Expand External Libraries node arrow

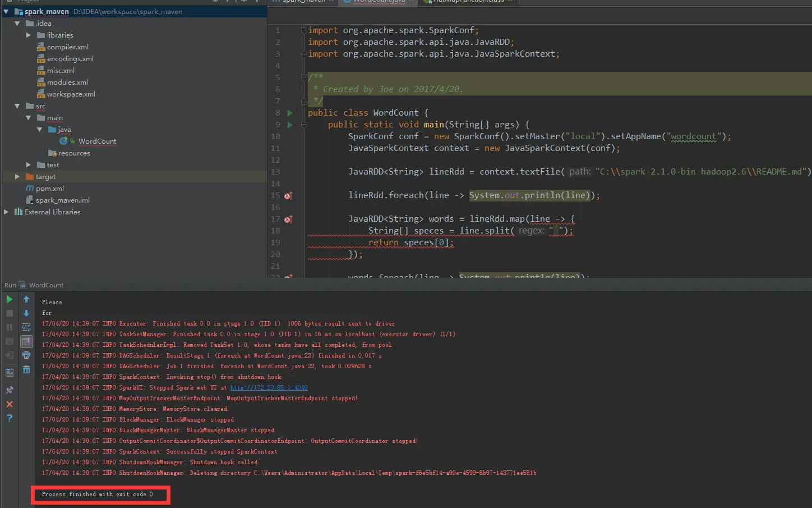(6, 212)
